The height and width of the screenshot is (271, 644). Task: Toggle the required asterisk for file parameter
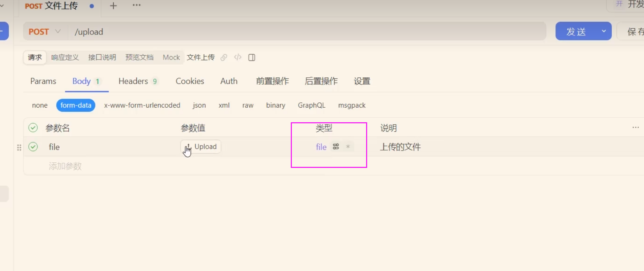[348, 147]
